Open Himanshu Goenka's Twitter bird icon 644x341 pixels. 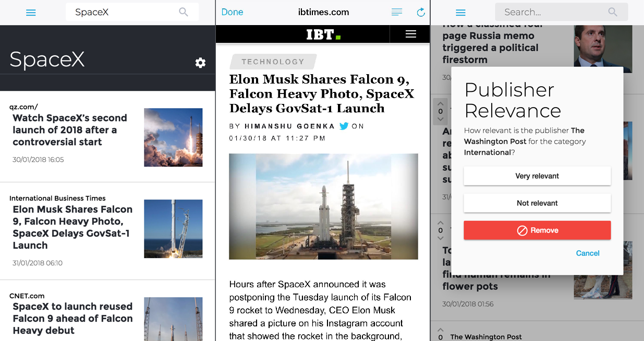coord(344,126)
